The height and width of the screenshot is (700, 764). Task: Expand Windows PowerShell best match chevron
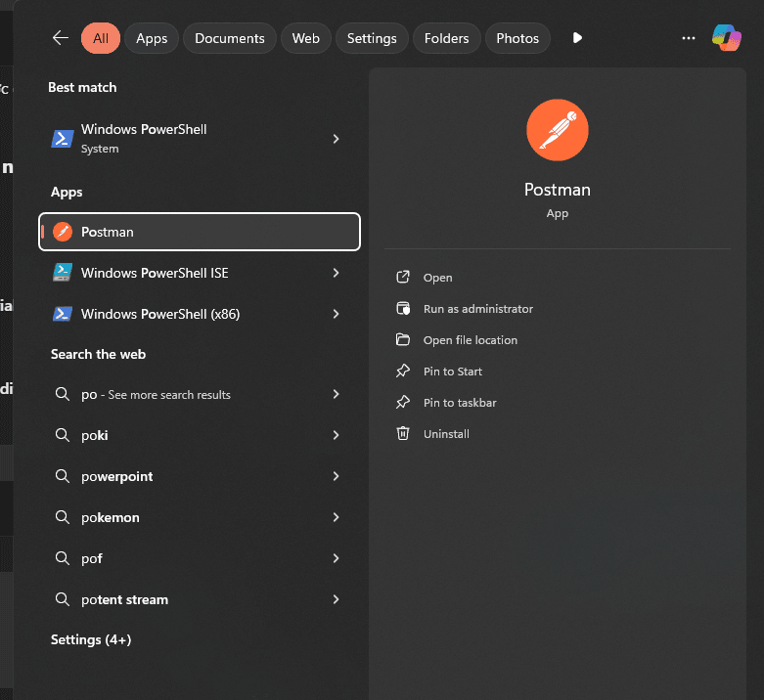336,139
